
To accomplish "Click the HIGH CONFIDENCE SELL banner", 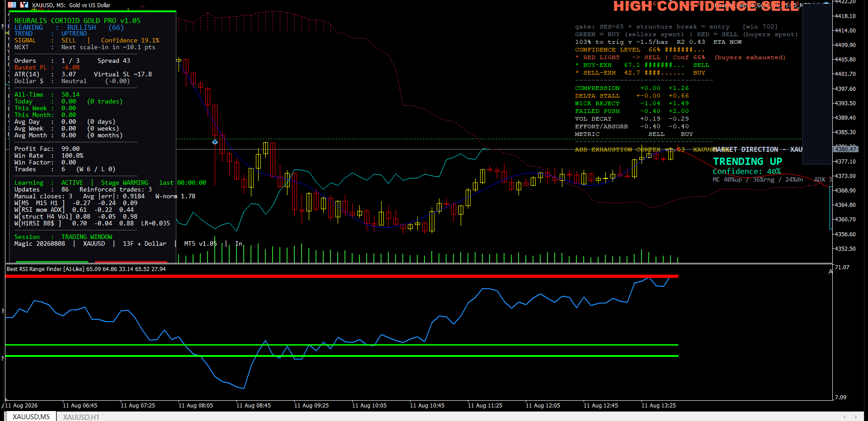I will coord(706,6).
